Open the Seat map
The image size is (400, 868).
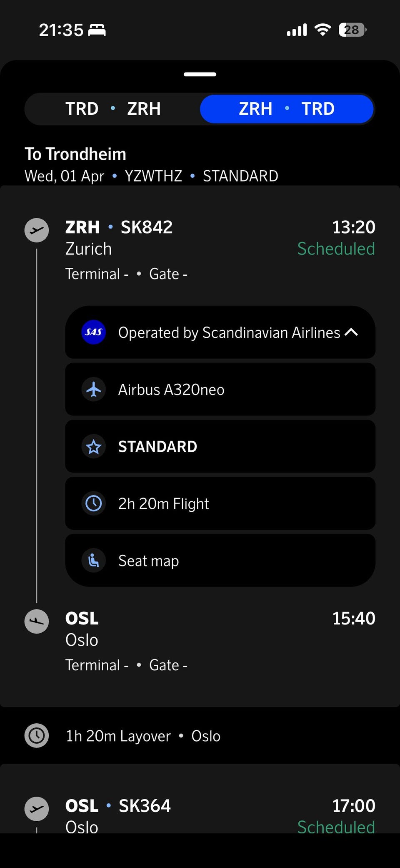click(x=220, y=561)
